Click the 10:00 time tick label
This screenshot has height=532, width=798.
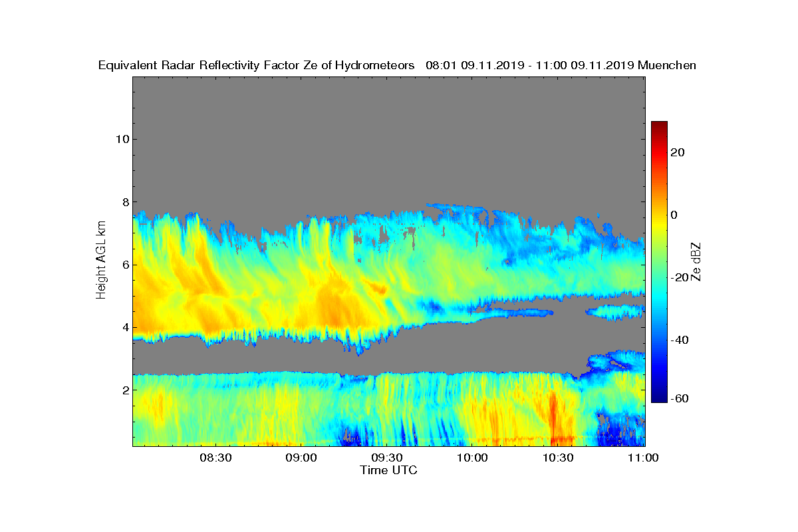click(x=473, y=458)
